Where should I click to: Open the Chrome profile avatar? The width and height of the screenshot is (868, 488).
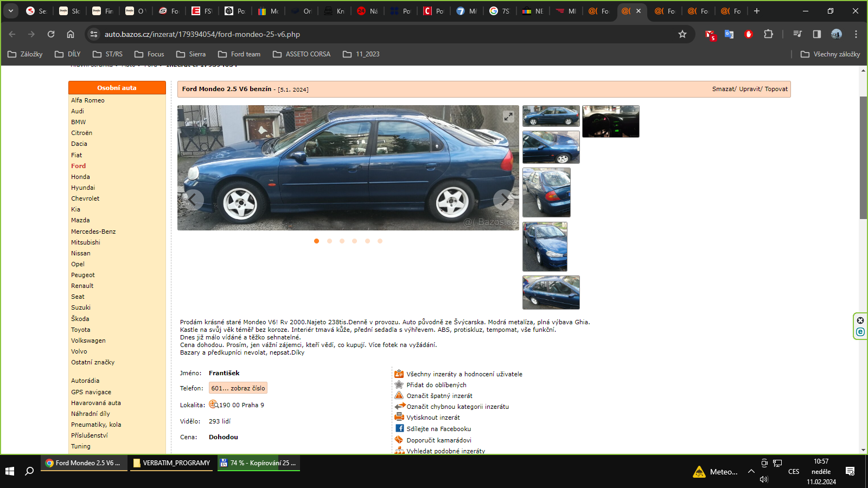837,34
